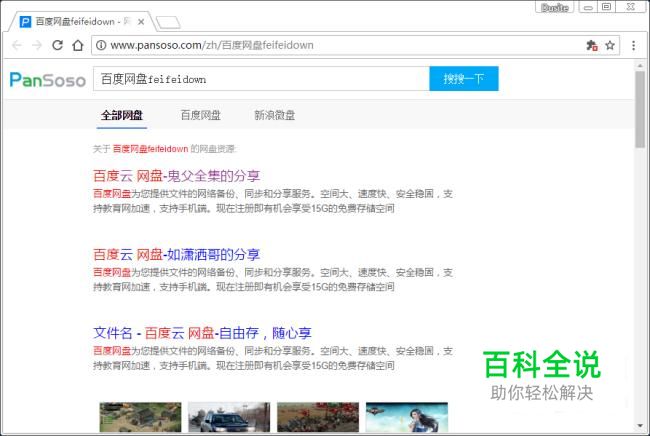Click the red 百度网盘feifeidown keyword text
The image size is (650, 436).
click(150, 149)
